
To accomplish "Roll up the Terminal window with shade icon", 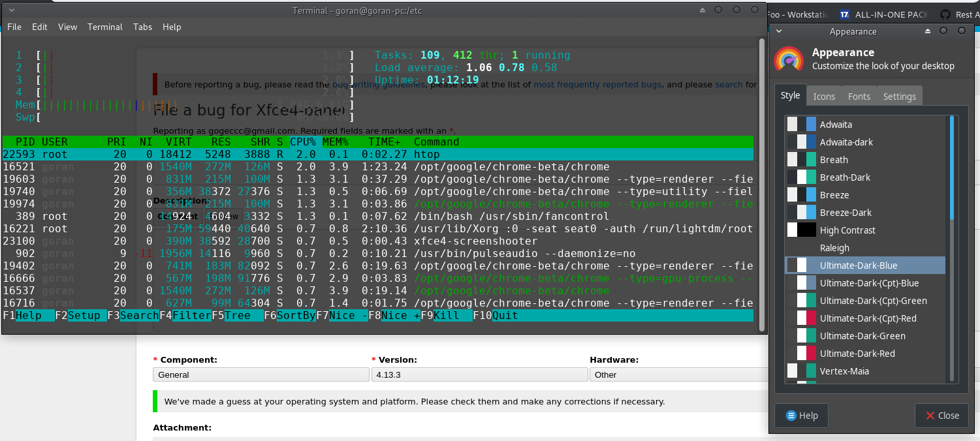I will (703, 10).
